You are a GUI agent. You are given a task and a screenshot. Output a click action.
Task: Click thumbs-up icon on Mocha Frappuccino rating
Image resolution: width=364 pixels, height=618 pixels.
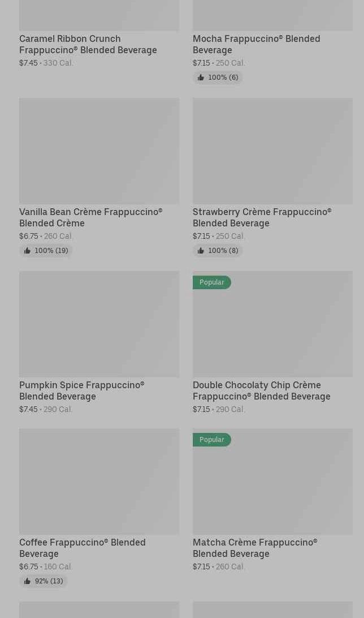click(x=201, y=78)
